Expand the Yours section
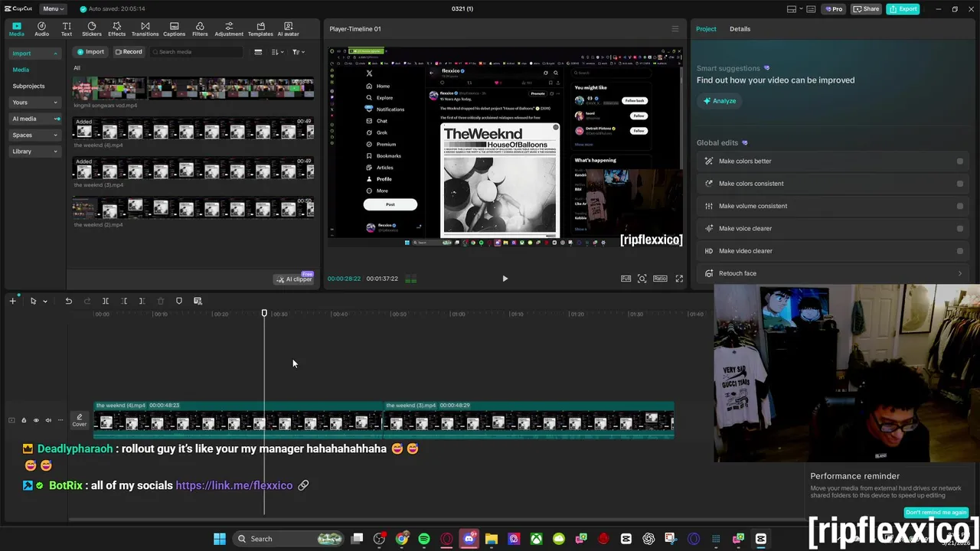980x551 pixels. click(x=55, y=103)
